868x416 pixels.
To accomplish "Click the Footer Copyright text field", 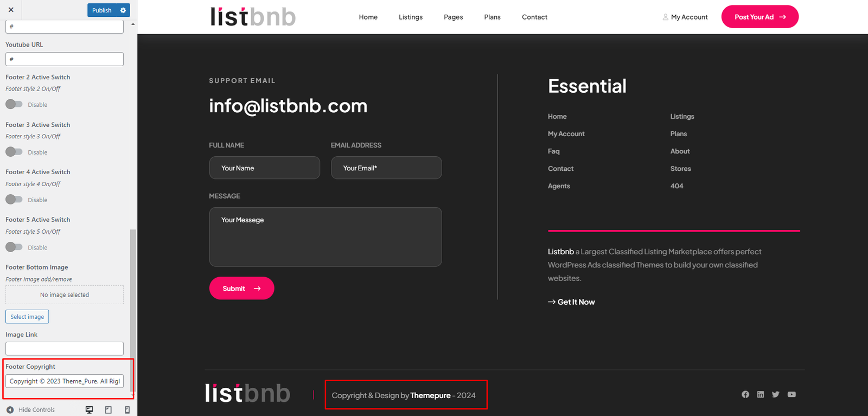I will 65,381.
